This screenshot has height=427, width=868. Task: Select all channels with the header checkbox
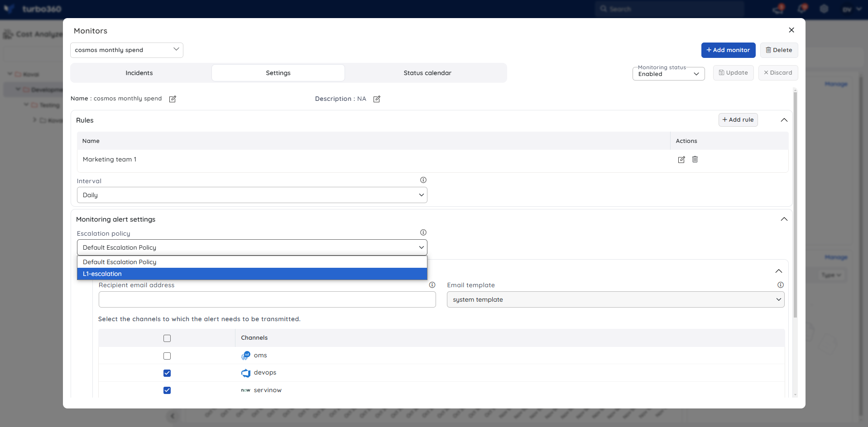click(x=167, y=338)
